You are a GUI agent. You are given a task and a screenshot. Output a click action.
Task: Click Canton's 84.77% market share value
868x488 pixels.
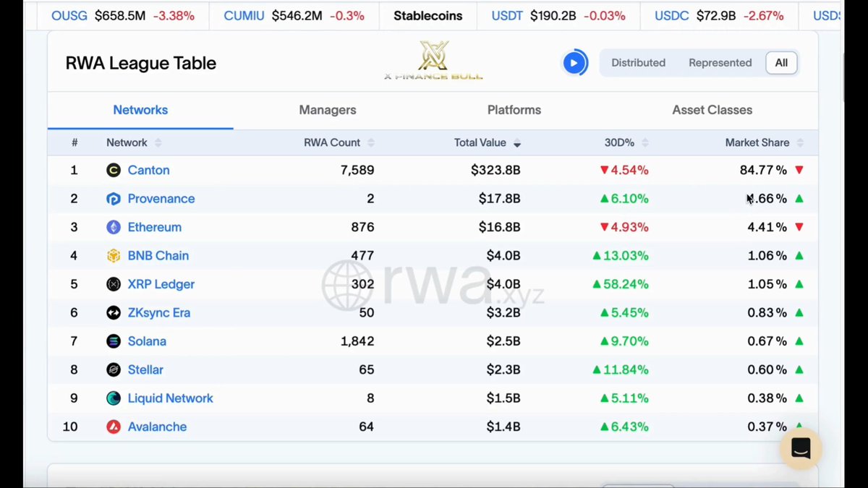pyautogui.click(x=763, y=171)
